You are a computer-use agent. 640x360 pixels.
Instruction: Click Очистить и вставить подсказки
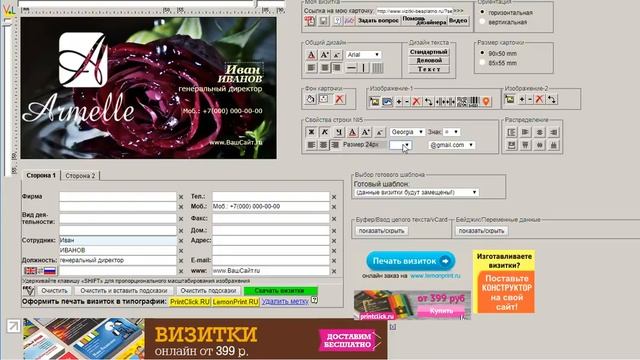tap(124, 291)
